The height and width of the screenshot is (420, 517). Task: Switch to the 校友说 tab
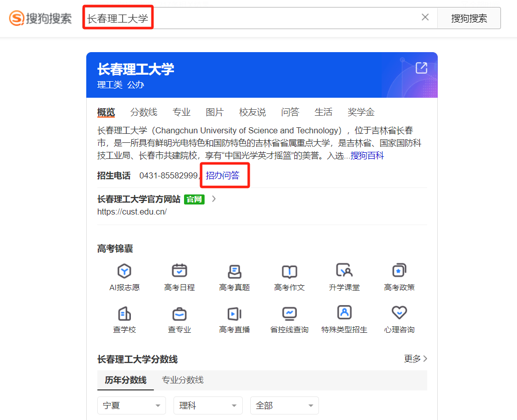pos(253,112)
